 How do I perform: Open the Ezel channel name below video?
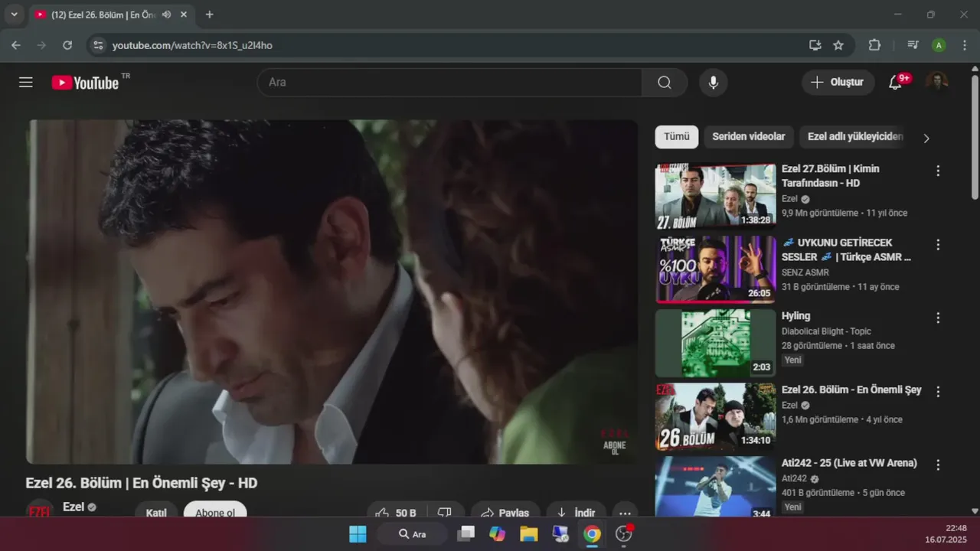(x=73, y=507)
